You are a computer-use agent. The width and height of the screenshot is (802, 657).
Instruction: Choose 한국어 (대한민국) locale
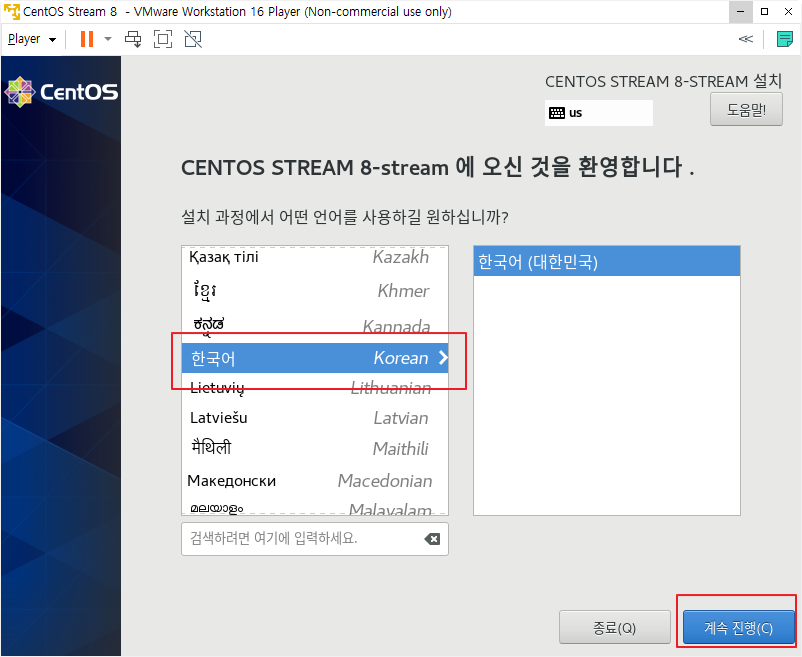tap(607, 262)
